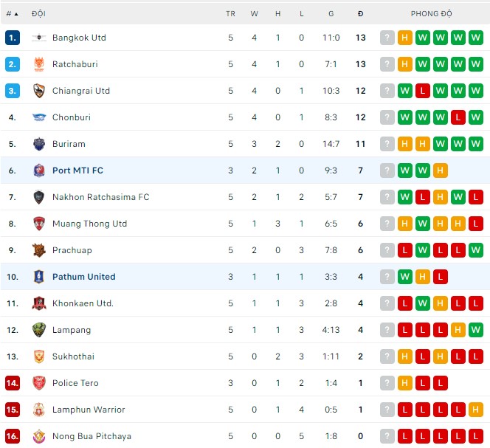
Task: Click the grey ? badge for Lampang
Action: point(387,330)
